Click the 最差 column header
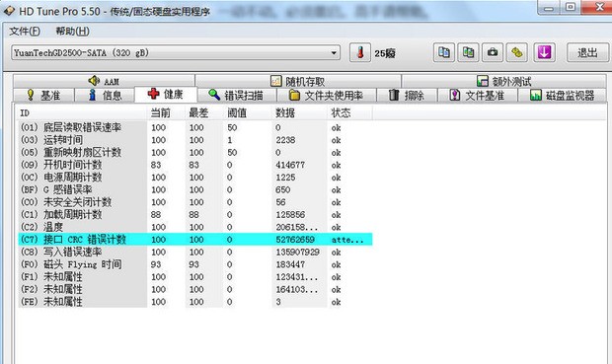 [204, 113]
